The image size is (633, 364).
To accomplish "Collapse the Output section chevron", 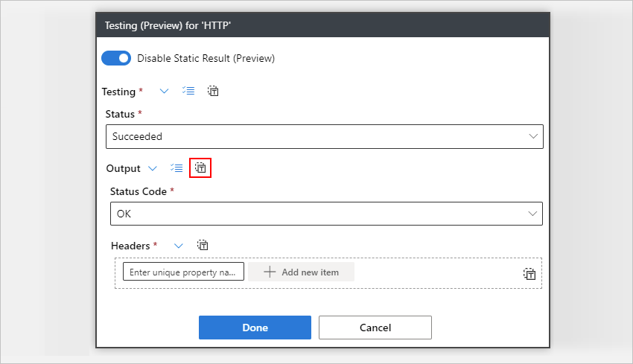I will (x=153, y=168).
